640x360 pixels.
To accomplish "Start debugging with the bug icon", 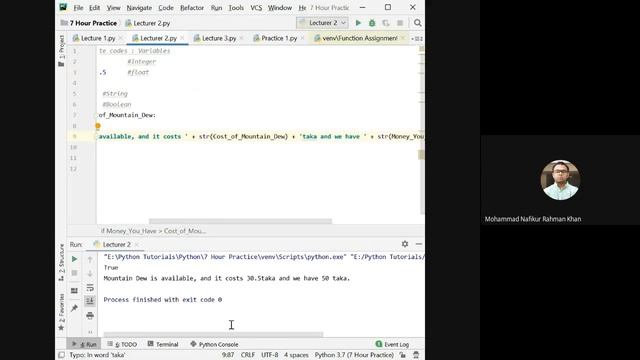I will tap(372, 23).
